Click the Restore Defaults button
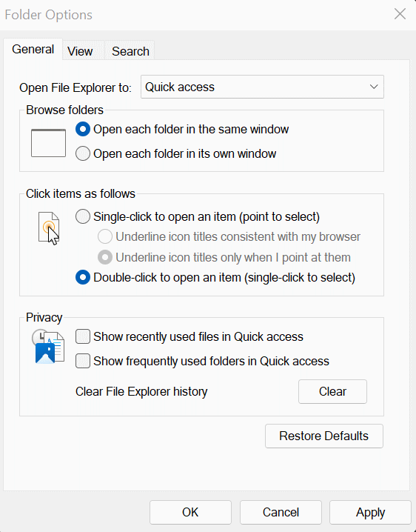This screenshot has height=532, width=416. (324, 436)
